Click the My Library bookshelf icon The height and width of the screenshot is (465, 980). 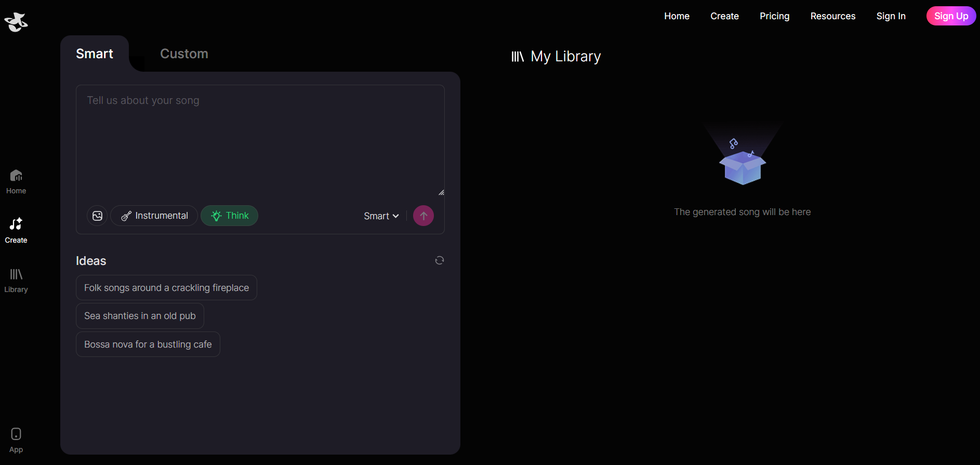click(518, 56)
